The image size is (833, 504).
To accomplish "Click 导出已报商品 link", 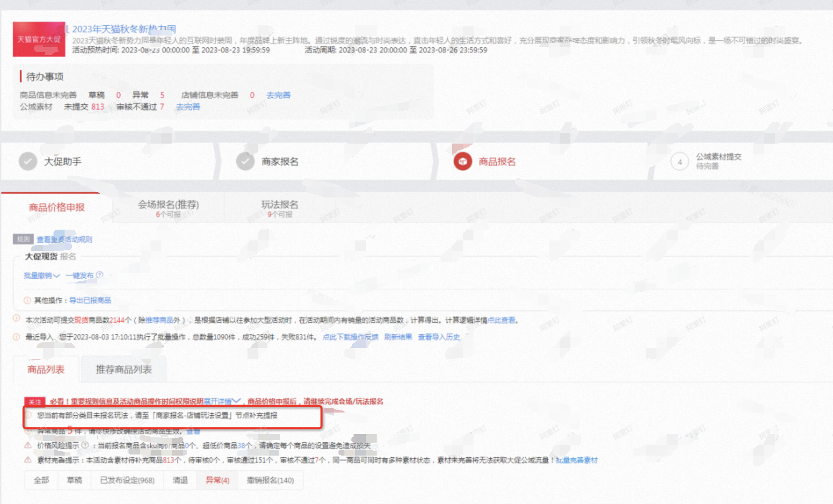I will [90, 300].
